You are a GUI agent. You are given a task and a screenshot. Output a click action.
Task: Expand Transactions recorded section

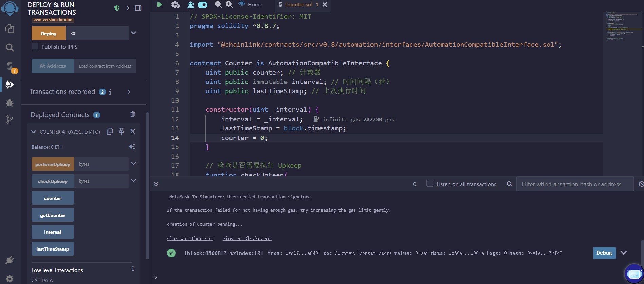coord(129,92)
